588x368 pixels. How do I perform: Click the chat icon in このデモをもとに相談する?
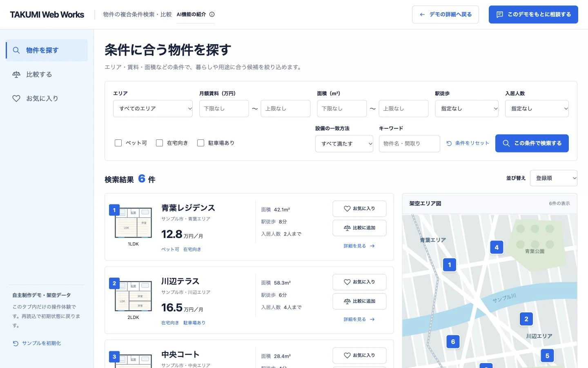(x=500, y=14)
